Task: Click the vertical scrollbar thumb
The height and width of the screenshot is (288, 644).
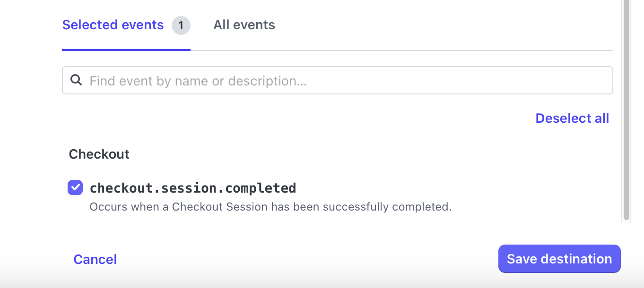Action: 627,109
